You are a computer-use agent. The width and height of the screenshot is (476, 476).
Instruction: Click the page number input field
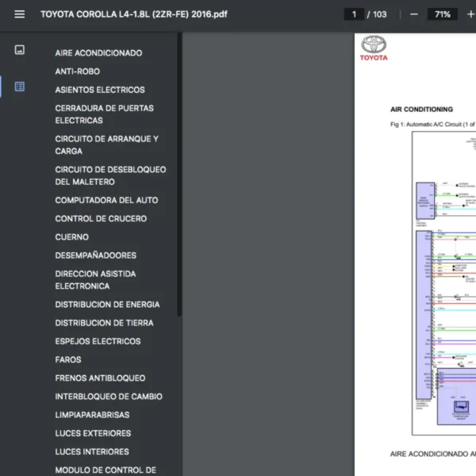(354, 14)
